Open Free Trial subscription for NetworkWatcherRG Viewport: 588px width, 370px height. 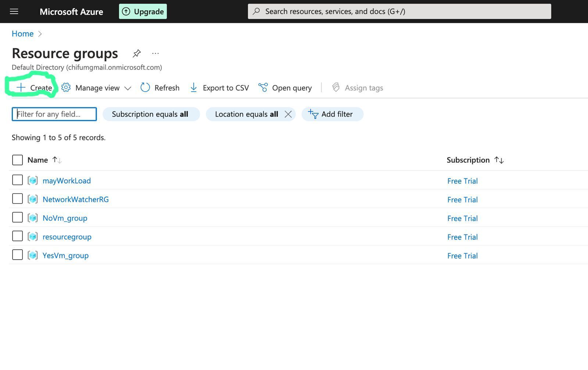point(462,200)
